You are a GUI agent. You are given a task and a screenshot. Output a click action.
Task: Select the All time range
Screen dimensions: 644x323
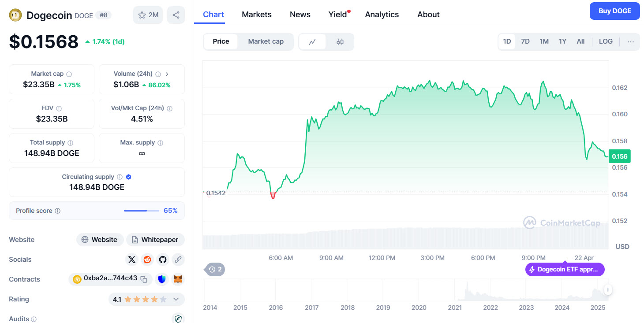click(580, 41)
